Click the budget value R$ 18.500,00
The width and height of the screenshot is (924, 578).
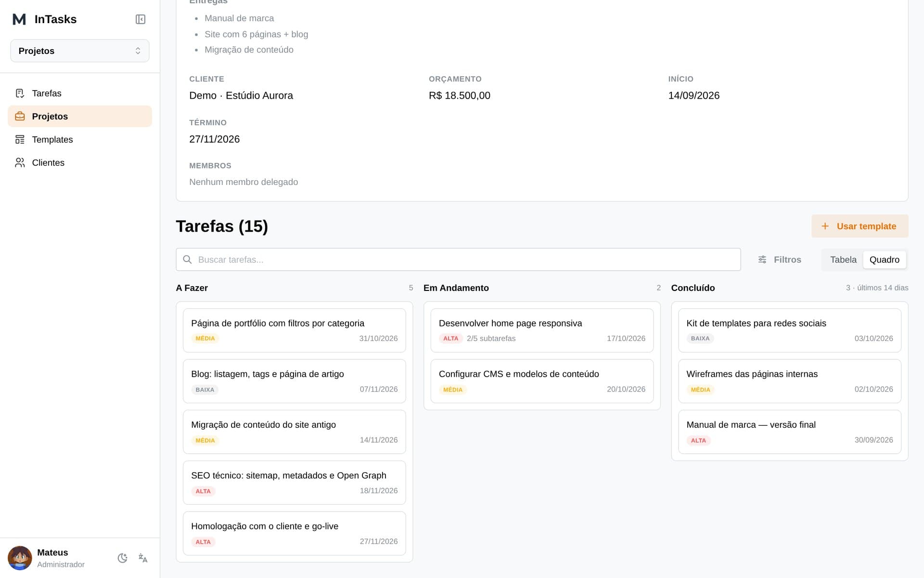click(460, 95)
